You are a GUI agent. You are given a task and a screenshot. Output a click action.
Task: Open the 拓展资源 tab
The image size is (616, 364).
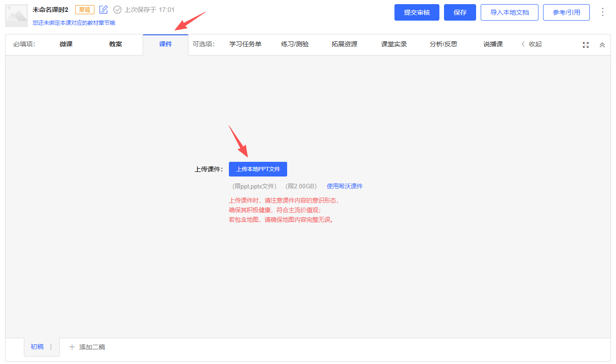point(344,44)
